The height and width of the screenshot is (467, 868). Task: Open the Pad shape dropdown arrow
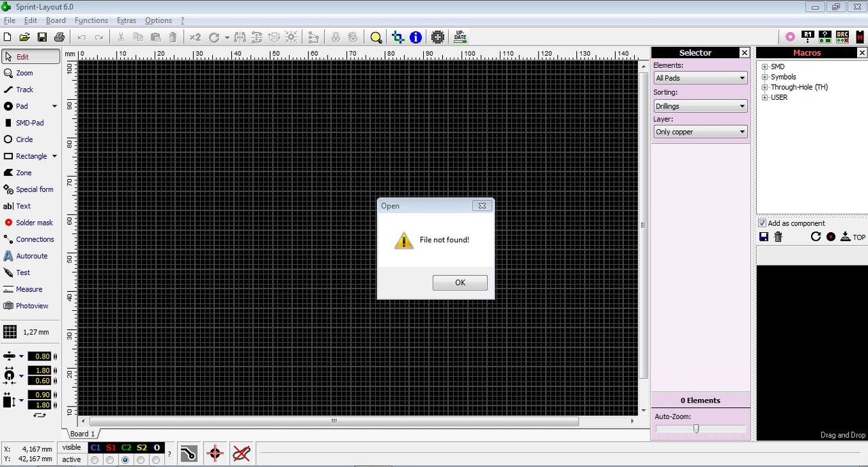click(x=54, y=106)
